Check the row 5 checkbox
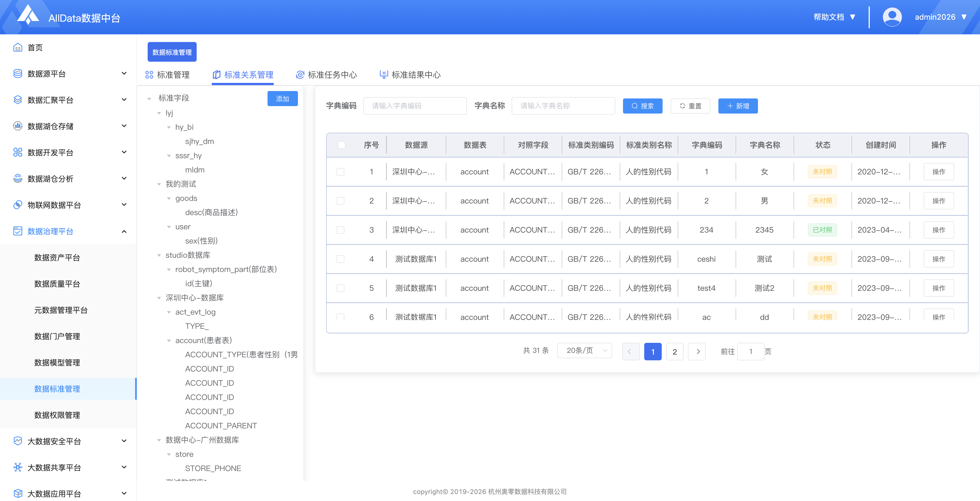This screenshot has width=980, height=501. 341,288
